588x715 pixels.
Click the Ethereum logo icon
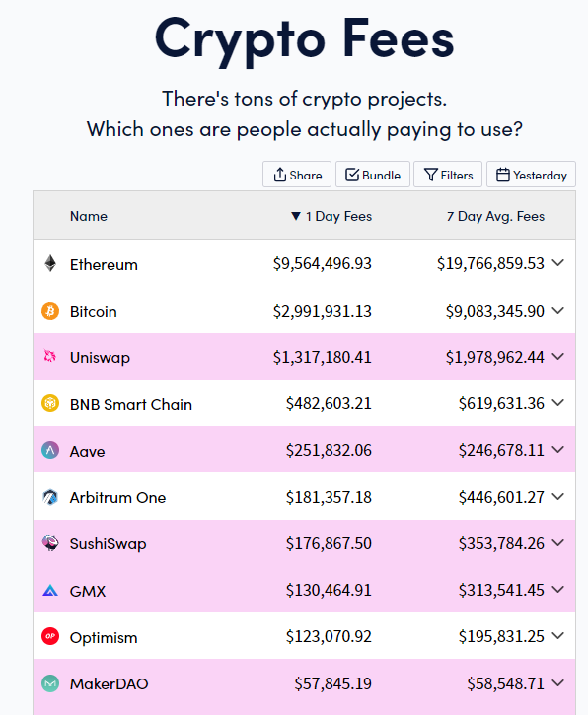coord(50,263)
